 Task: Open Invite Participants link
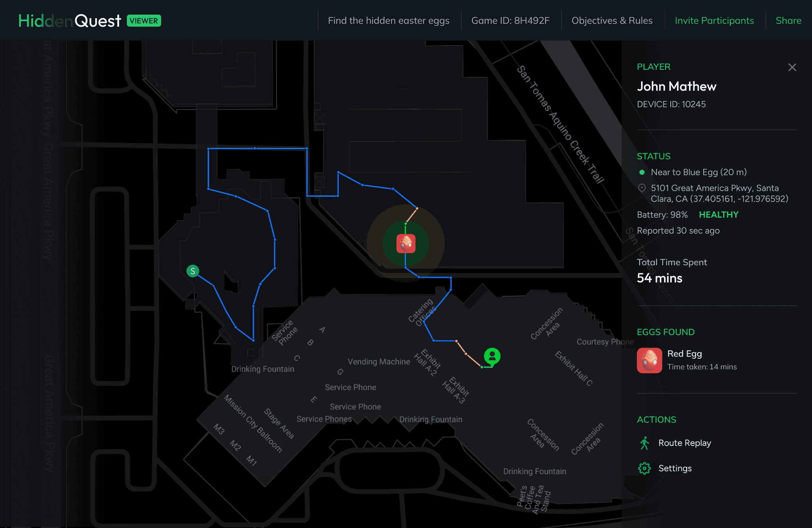pos(714,21)
